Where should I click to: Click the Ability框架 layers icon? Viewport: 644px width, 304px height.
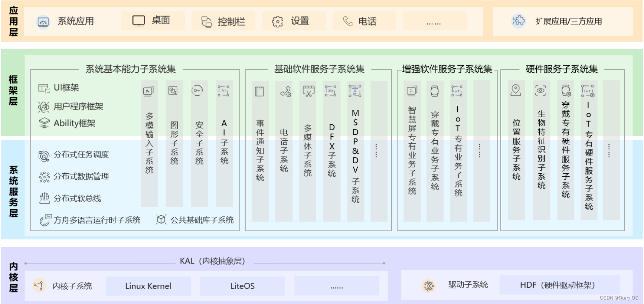pyautogui.click(x=44, y=123)
